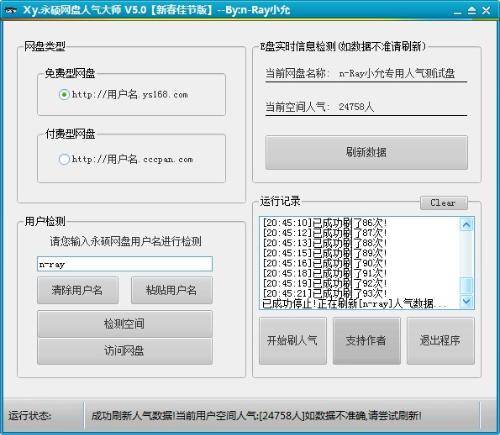Click the 检测空间 detect space button
This screenshot has height=435, width=500.
coord(125,324)
